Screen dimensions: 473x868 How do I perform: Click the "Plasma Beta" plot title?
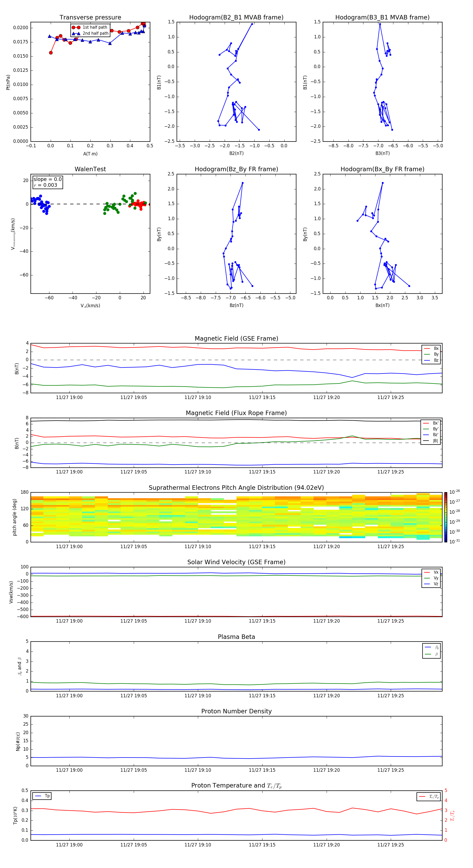[x=236, y=637]
